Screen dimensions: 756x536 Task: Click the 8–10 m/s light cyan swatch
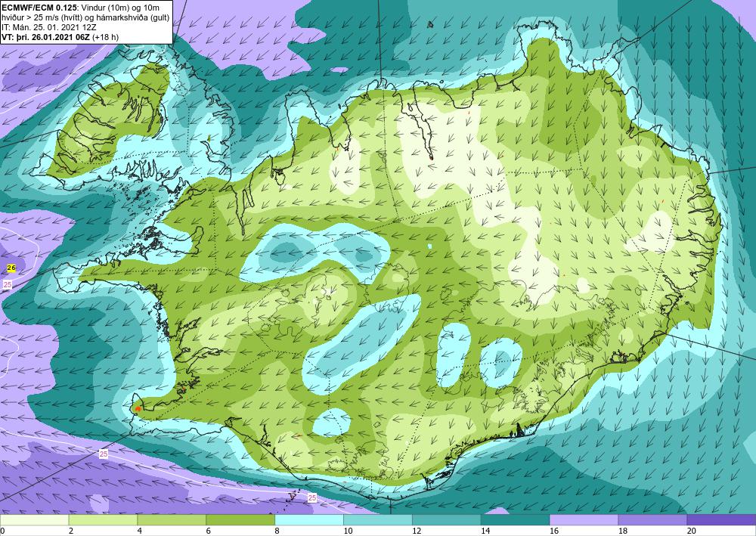309,520
